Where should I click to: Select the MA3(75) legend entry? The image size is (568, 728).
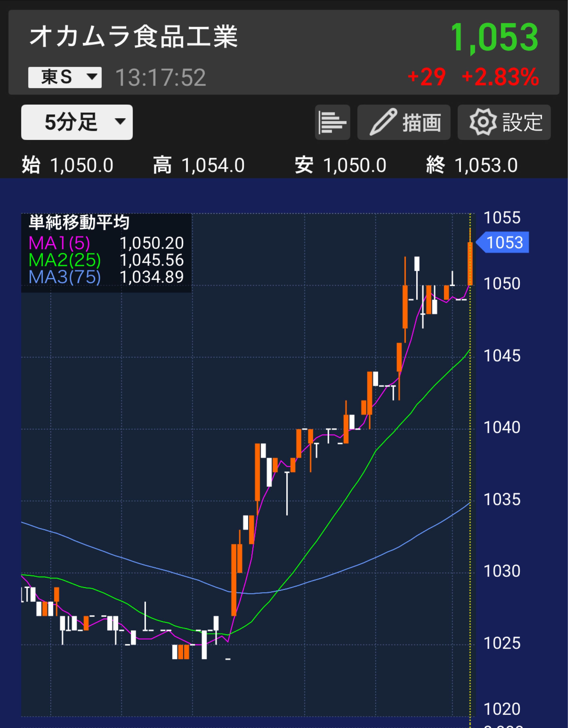click(65, 277)
